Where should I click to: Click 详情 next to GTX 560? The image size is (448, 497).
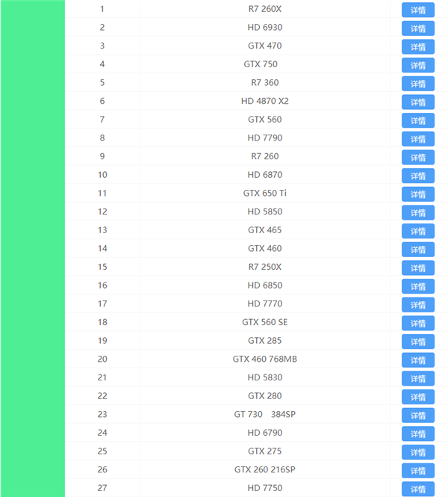click(x=418, y=120)
